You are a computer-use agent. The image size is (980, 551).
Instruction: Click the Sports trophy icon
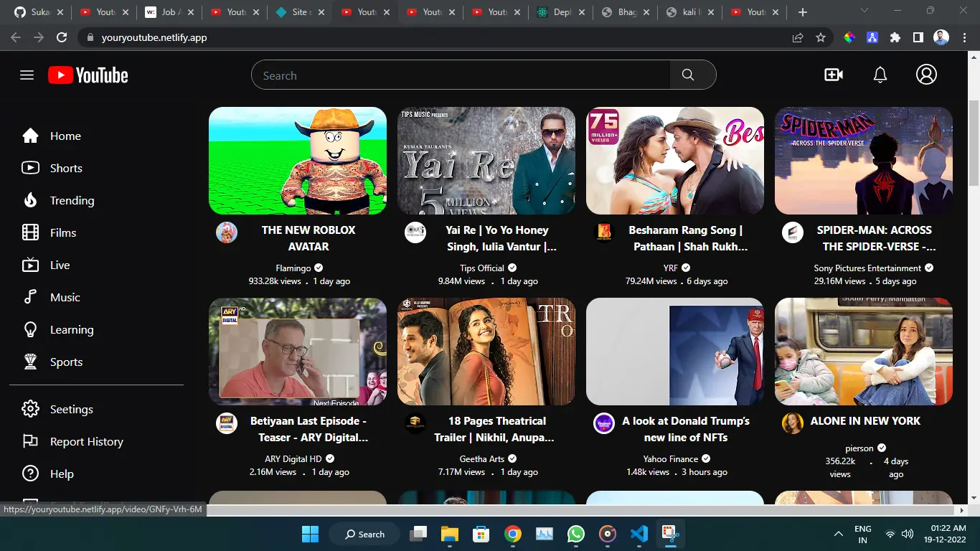pyautogui.click(x=30, y=362)
